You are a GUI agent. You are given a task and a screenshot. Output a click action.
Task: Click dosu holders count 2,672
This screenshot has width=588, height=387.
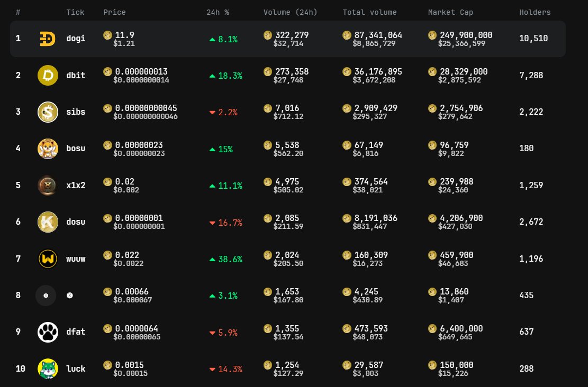pyautogui.click(x=531, y=222)
